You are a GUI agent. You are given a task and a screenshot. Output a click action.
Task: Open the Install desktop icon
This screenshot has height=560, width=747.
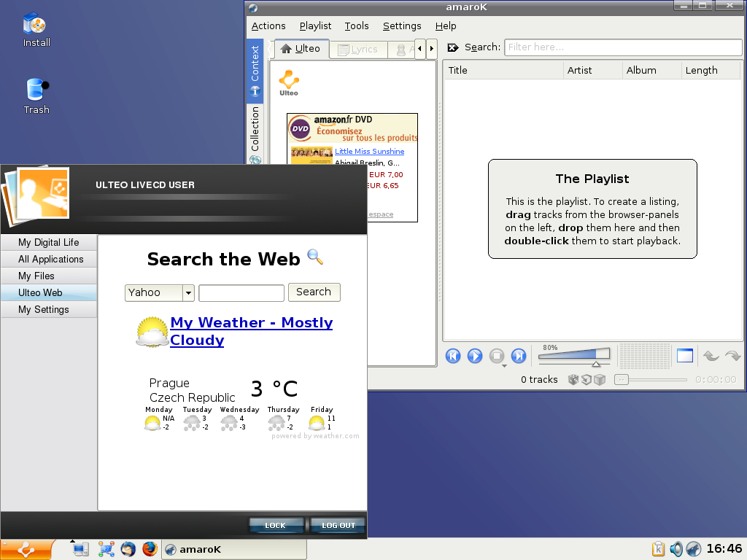(x=36, y=29)
